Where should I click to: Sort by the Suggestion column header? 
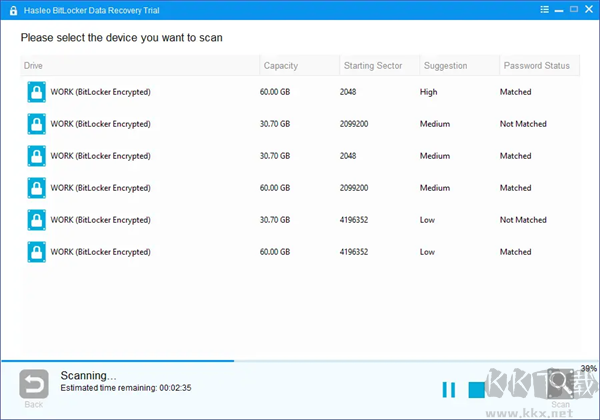click(x=460, y=65)
